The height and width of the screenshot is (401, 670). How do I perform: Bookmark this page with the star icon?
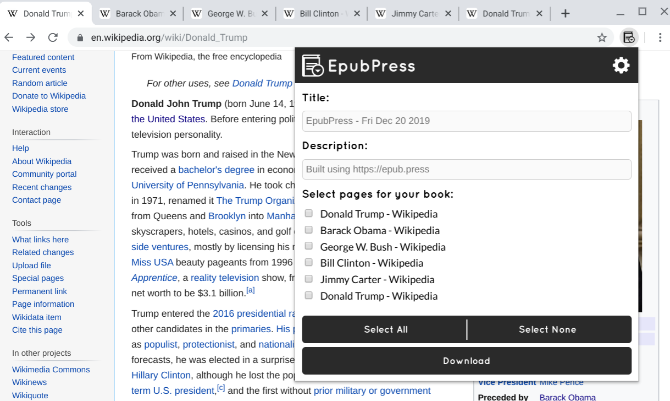[x=602, y=38]
